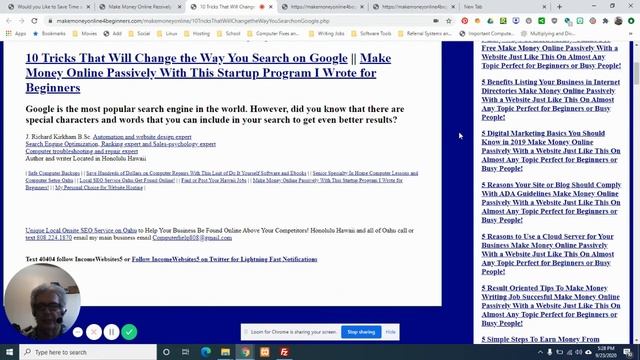Open sidebar link '5 Benefits Listing Your Business'

pos(551,100)
